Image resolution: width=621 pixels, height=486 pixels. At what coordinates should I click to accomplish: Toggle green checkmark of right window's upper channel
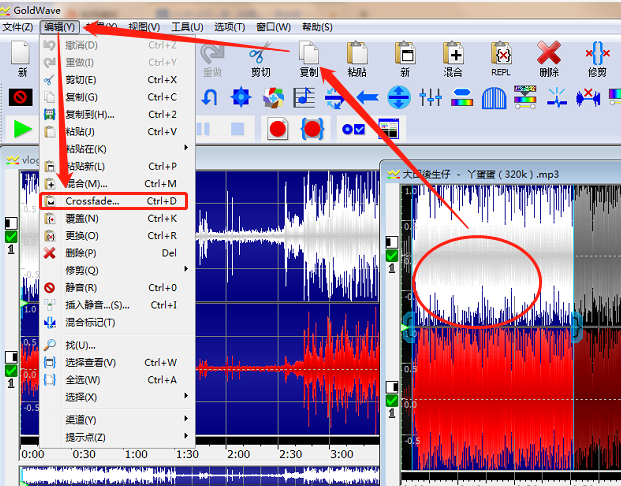pyautogui.click(x=390, y=256)
